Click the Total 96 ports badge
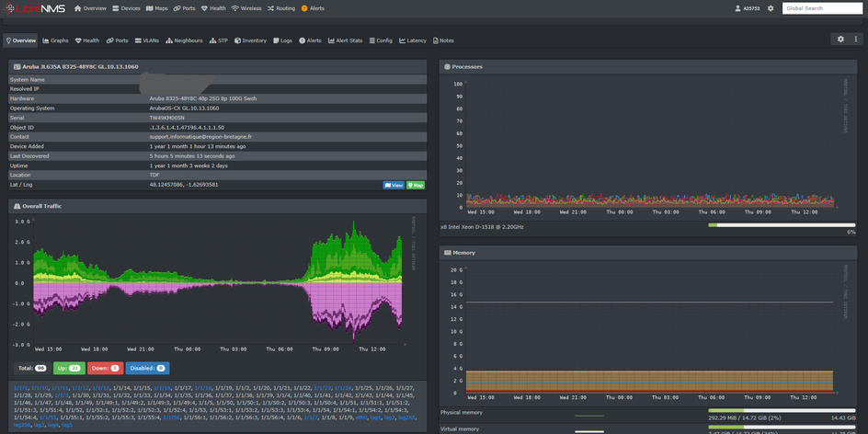The height and width of the screenshot is (434, 868). [32, 368]
